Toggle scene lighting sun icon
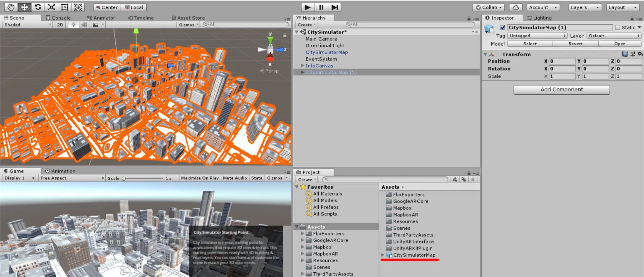Viewport: 644px width, 277px height. pyautogui.click(x=73, y=25)
